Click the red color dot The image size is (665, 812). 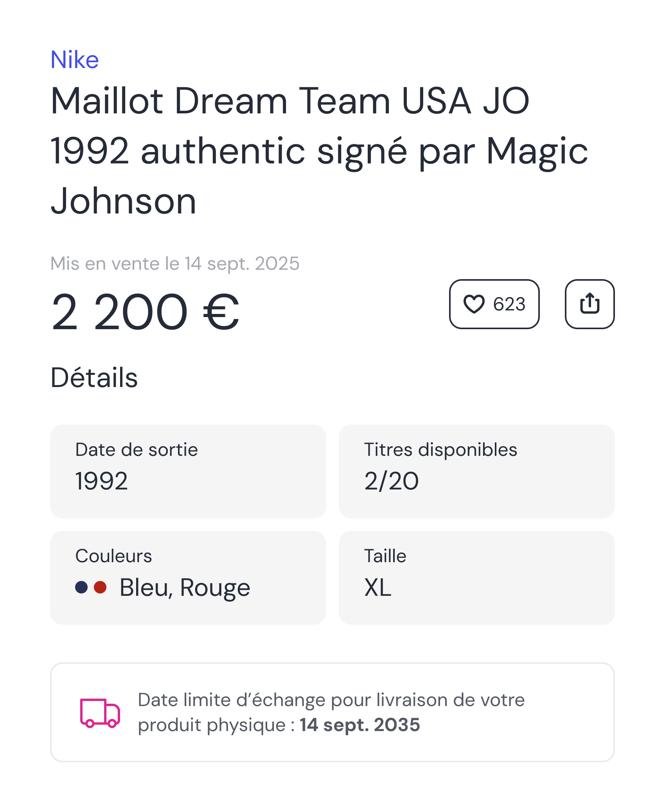(100, 587)
